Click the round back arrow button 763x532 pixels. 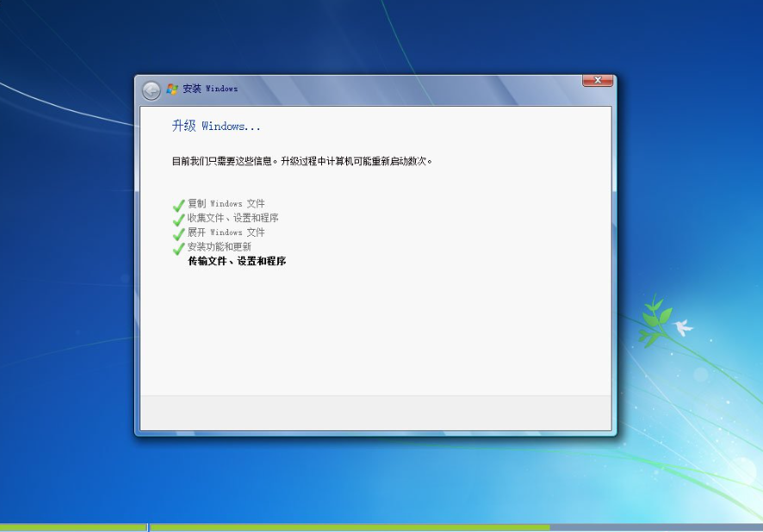152,90
